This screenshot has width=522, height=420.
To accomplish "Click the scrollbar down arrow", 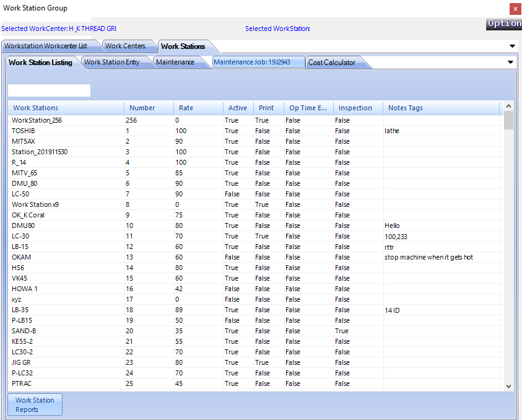I will [508, 387].
